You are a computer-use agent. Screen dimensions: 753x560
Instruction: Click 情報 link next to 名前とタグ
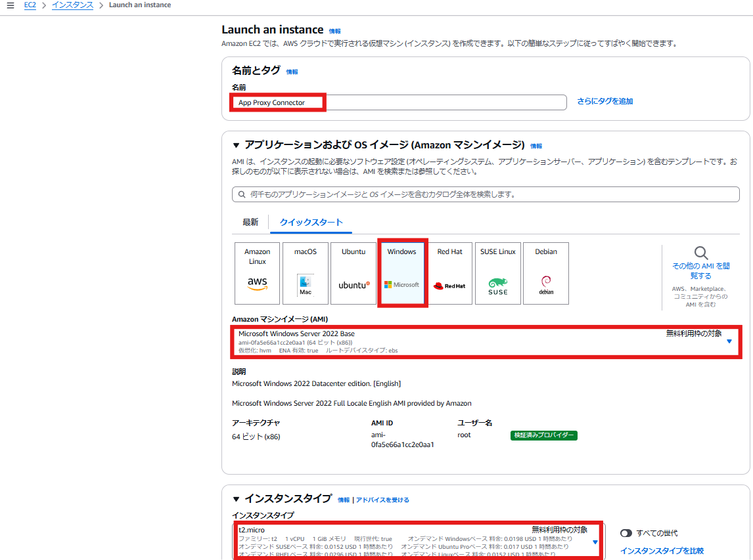tap(292, 72)
